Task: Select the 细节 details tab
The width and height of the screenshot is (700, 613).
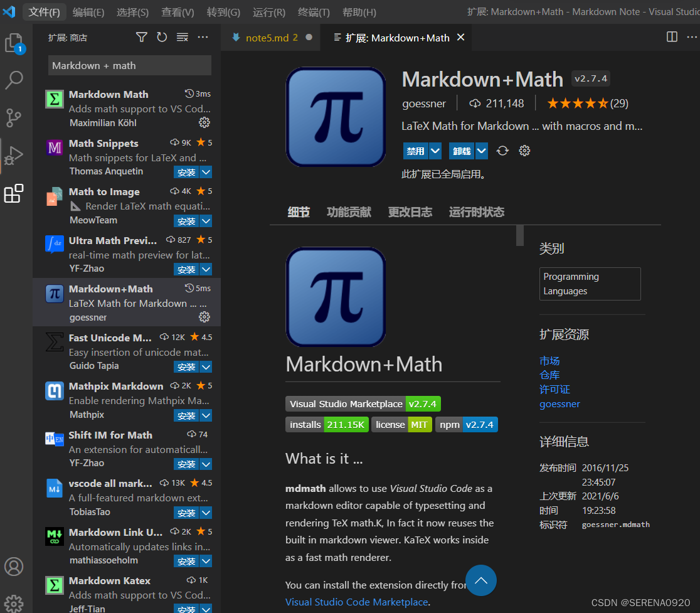Action: [299, 212]
